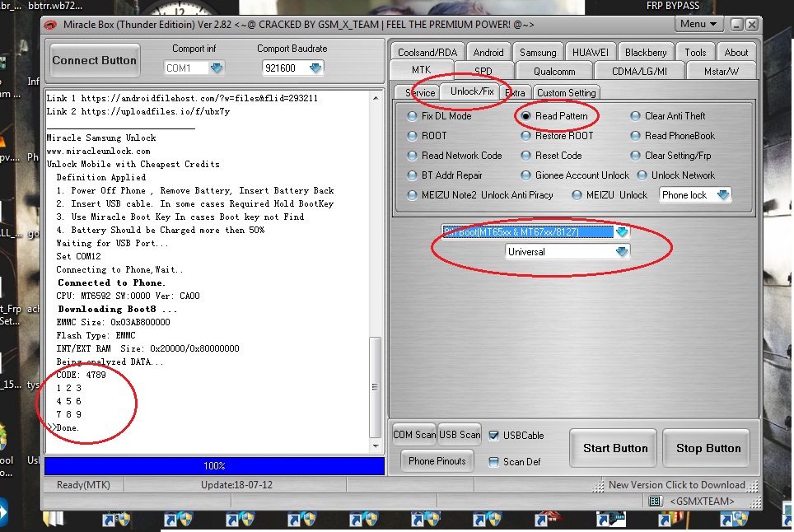794x532 pixels.
Task: Click the COM Scan button
Action: pos(414,434)
